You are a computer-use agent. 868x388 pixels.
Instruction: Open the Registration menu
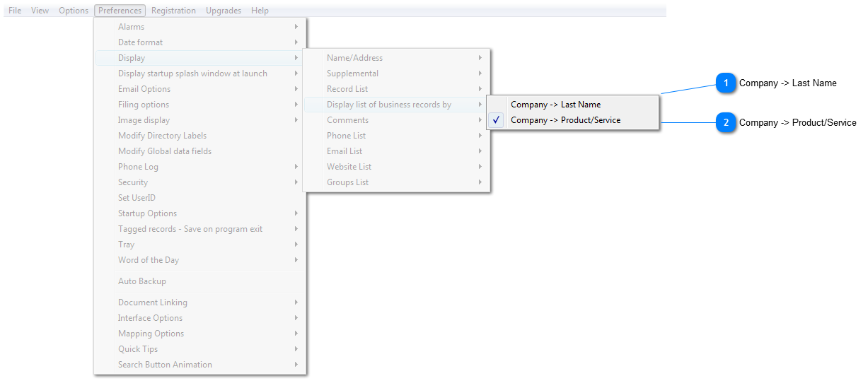(173, 11)
